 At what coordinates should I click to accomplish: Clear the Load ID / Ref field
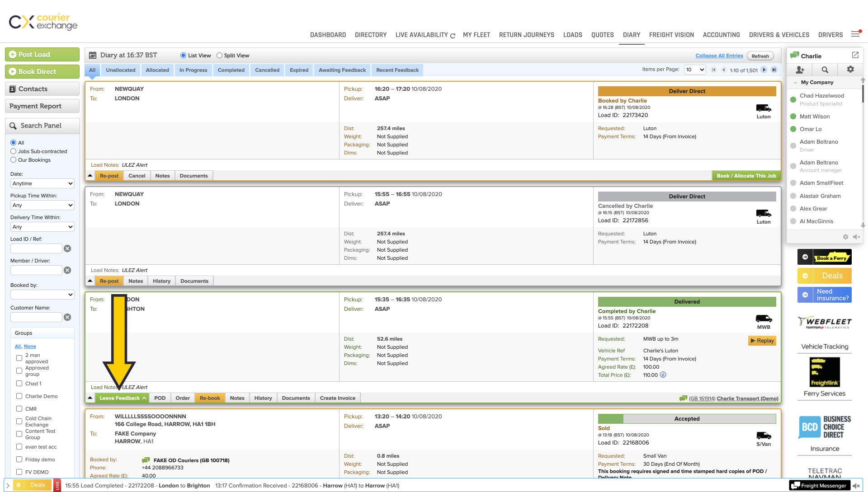[67, 248]
